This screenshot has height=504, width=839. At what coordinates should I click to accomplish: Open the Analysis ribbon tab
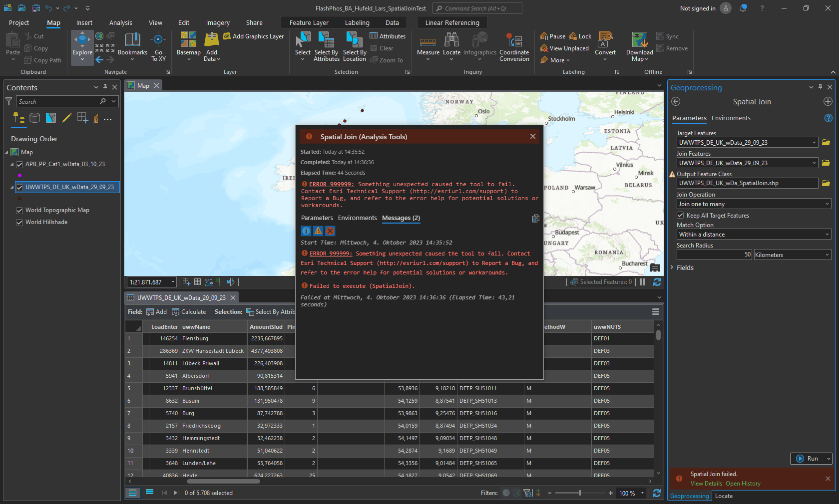point(121,23)
